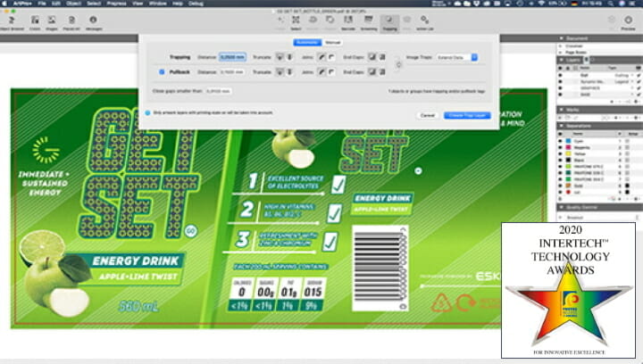This screenshot has height=364, width=643.
Task: Open the Screening tool in the toolbar
Action: 368,20
